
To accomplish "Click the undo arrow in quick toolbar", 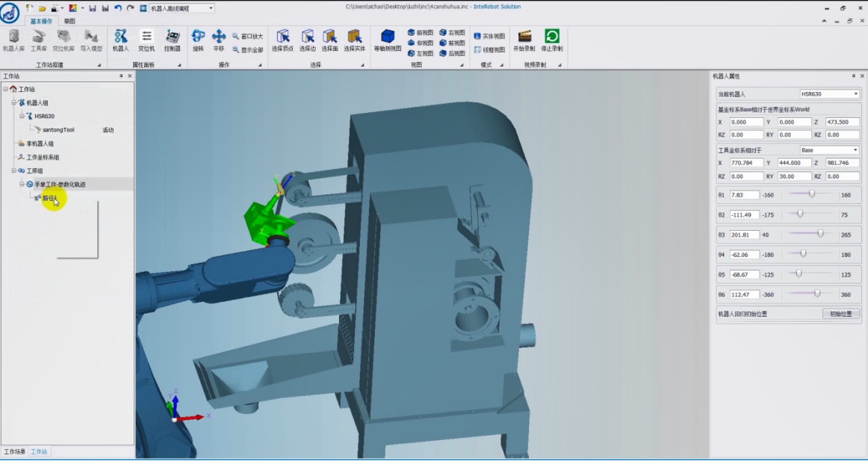I will pyautogui.click(x=118, y=8).
